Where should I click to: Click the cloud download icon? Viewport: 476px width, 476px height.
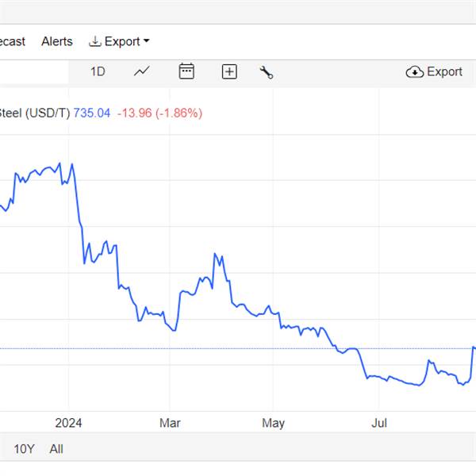point(415,72)
